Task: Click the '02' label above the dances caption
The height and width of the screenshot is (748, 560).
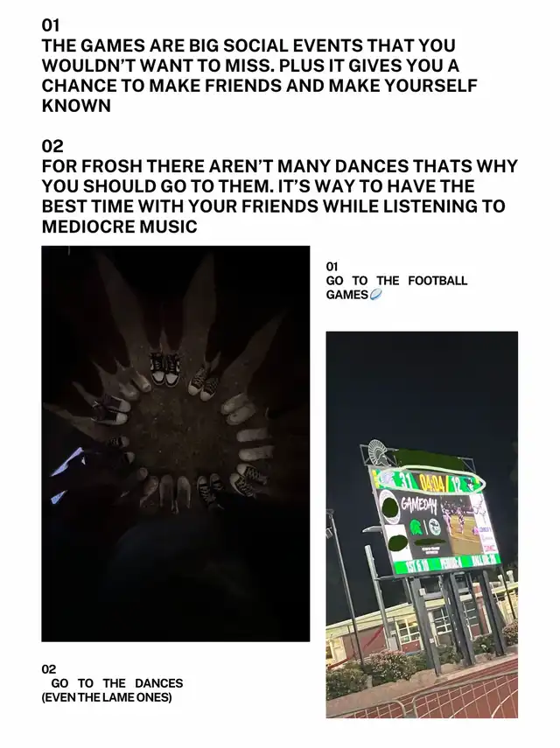Action: pos(49,669)
